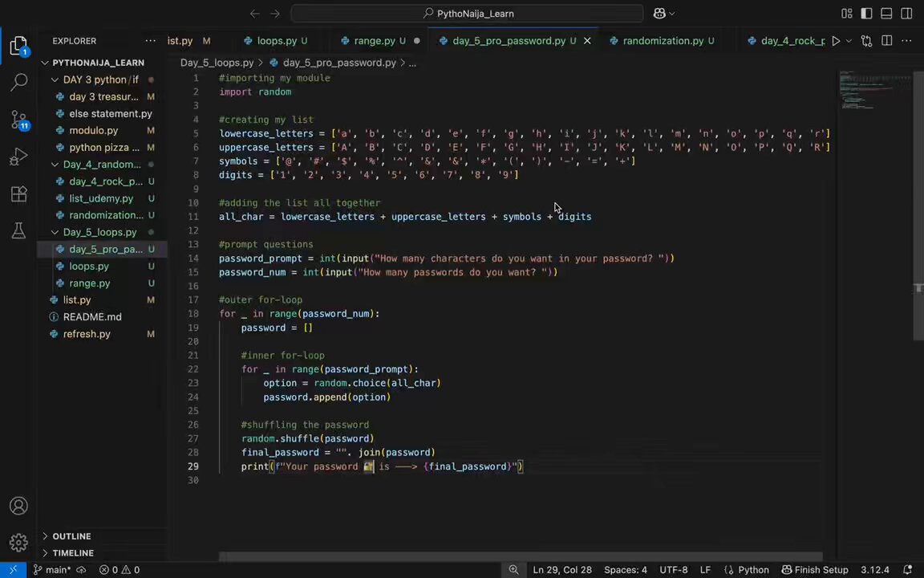Collapse the Day_4_random folder

101,164
